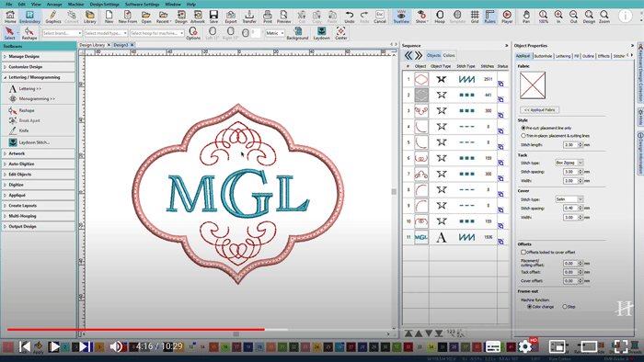Save the design with Save icon
Screen dimensions: 644x362
point(213,17)
